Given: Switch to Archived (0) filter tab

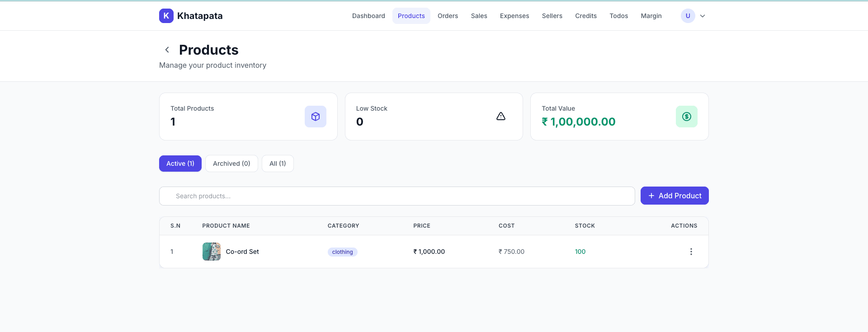Looking at the screenshot, I should [231, 164].
